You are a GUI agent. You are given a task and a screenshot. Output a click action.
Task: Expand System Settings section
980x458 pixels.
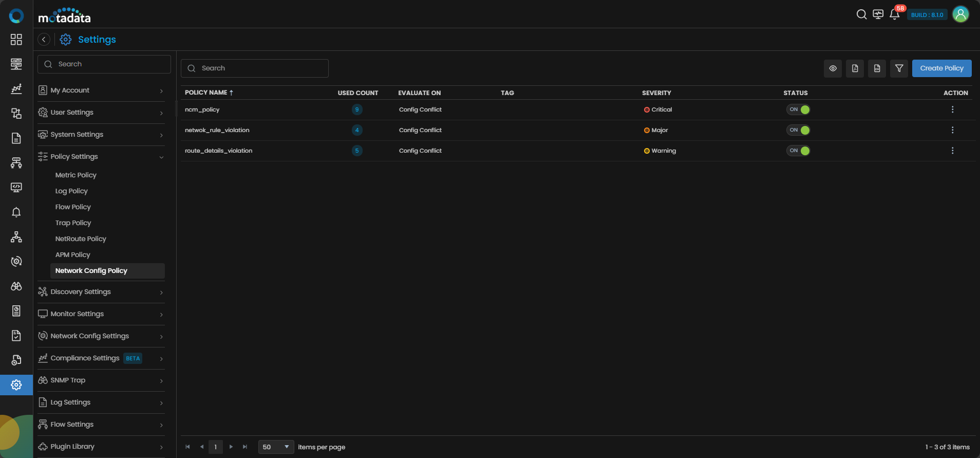click(x=101, y=135)
